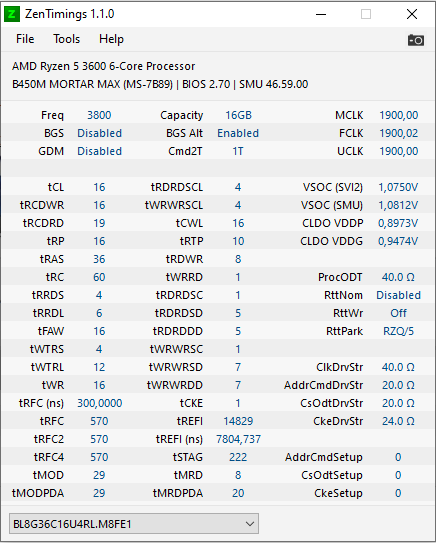Click the BGS Alt Enabled value
436x543 pixels.
pos(238,133)
